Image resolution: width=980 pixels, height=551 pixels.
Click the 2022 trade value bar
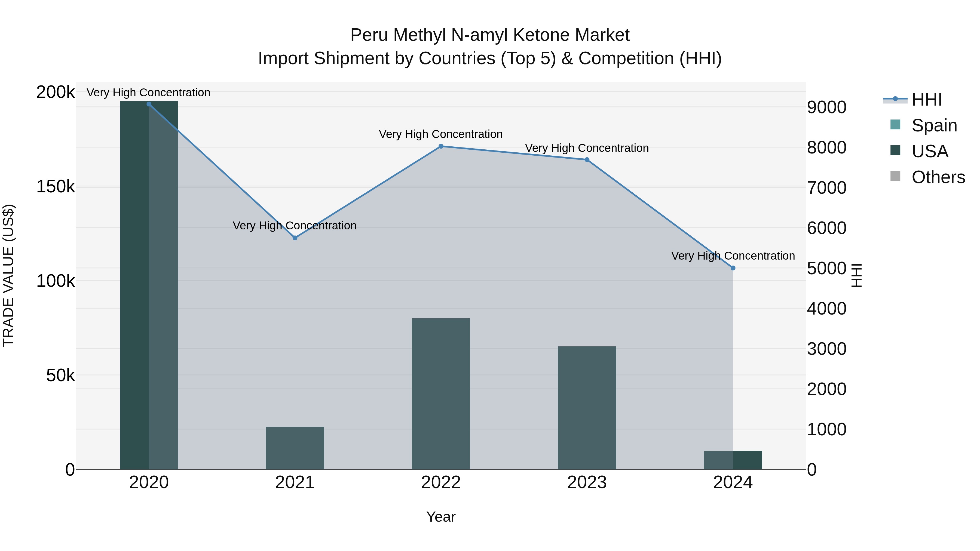[441, 394]
